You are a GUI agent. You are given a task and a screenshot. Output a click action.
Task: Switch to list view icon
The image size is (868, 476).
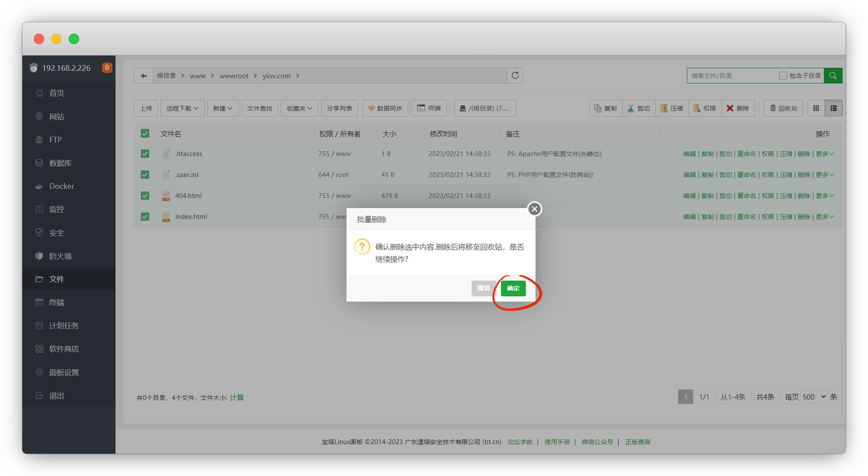(x=833, y=108)
